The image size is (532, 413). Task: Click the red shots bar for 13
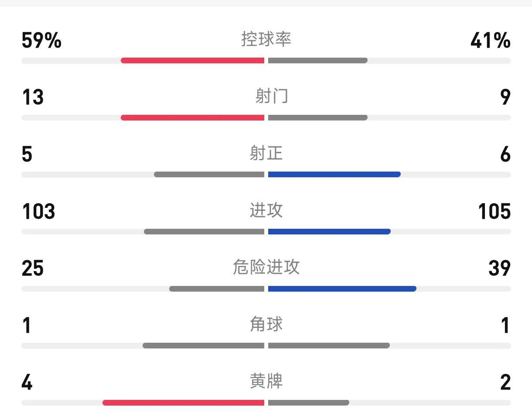[x=192, y=117]
